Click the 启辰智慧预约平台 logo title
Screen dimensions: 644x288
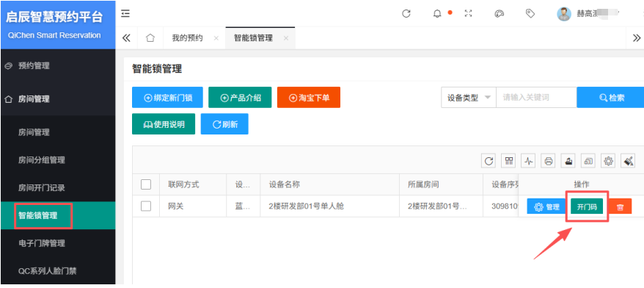pos(54,18)
